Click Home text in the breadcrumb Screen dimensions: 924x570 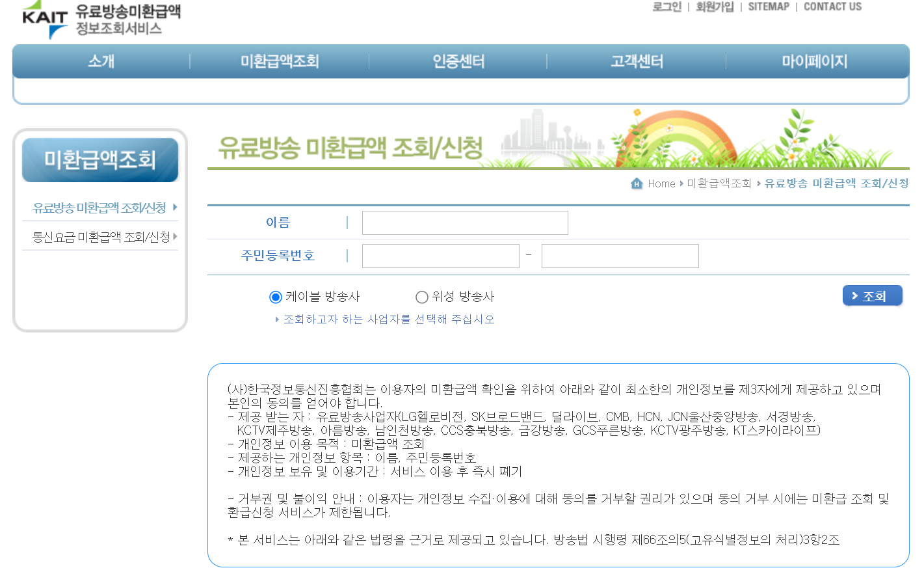661,183
